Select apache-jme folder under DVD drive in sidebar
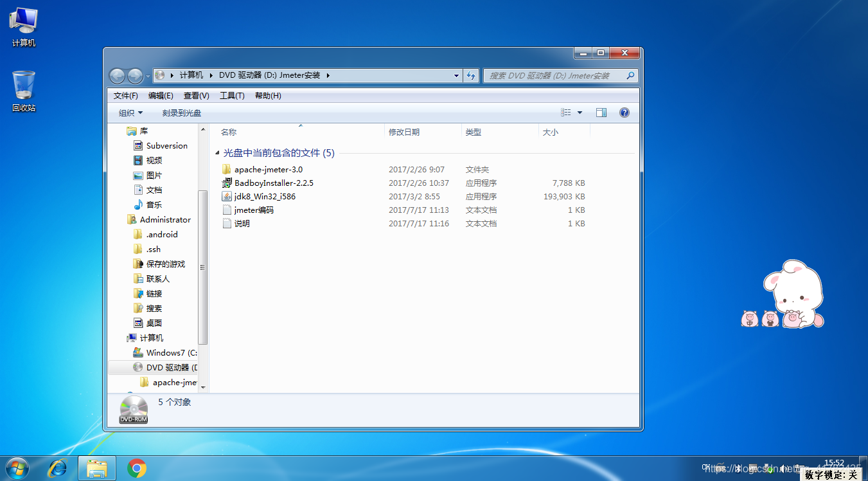The width and height of the screenshot is (868, 481). click(x=168, y=382)
